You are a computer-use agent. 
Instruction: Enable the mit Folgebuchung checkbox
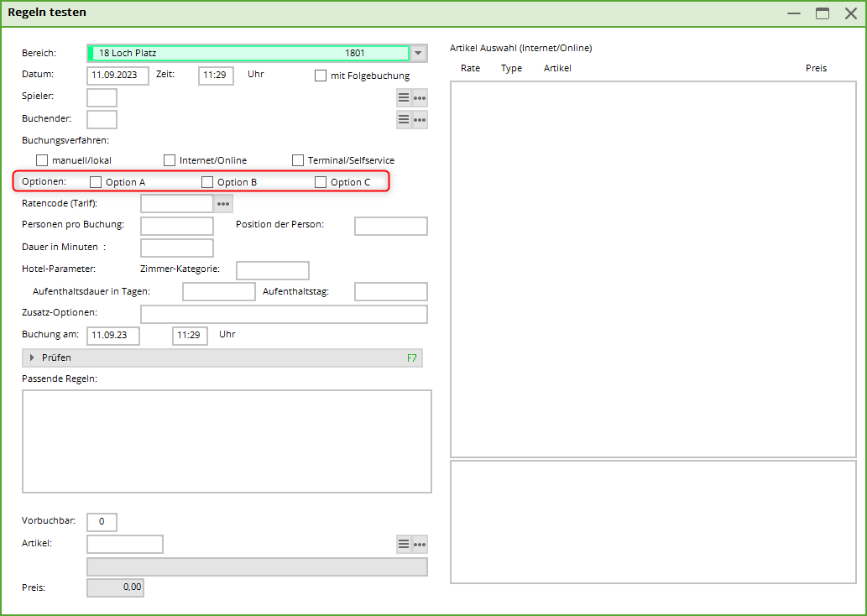coord(321,76)
